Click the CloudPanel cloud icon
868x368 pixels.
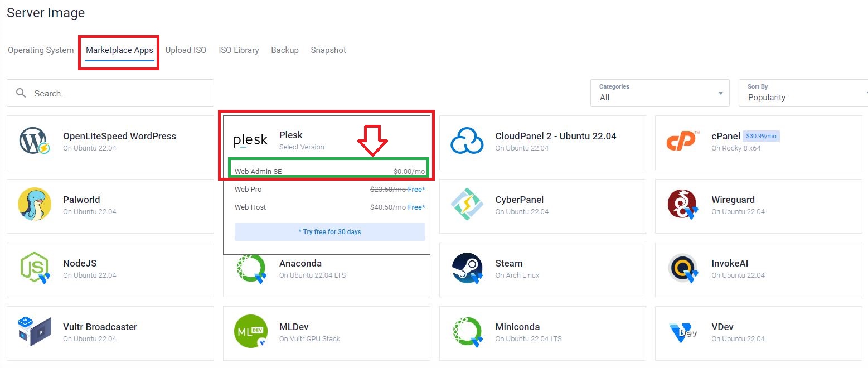point(467,142)
